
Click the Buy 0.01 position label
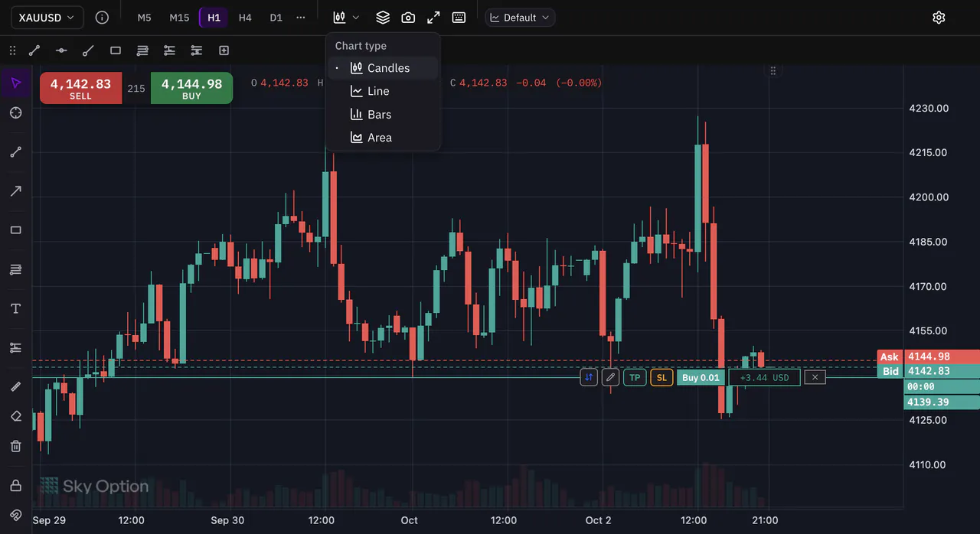pos(701,377)
